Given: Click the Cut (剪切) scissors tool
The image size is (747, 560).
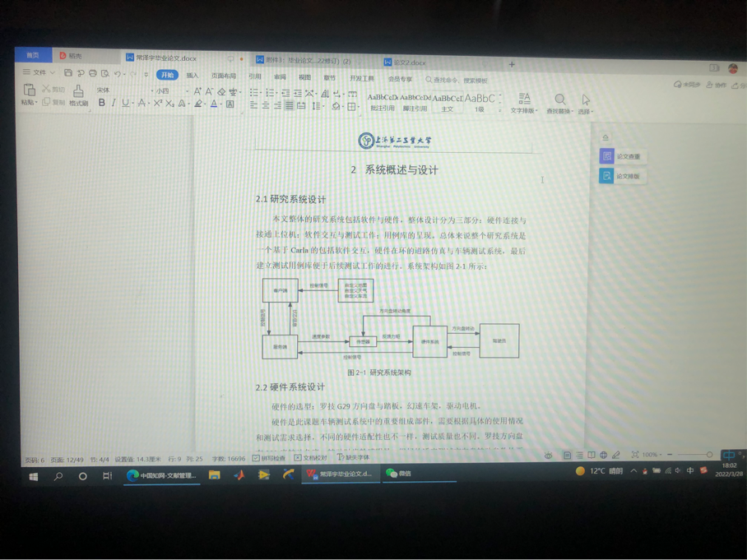Looking at the screenshot, I should [53, 89].
